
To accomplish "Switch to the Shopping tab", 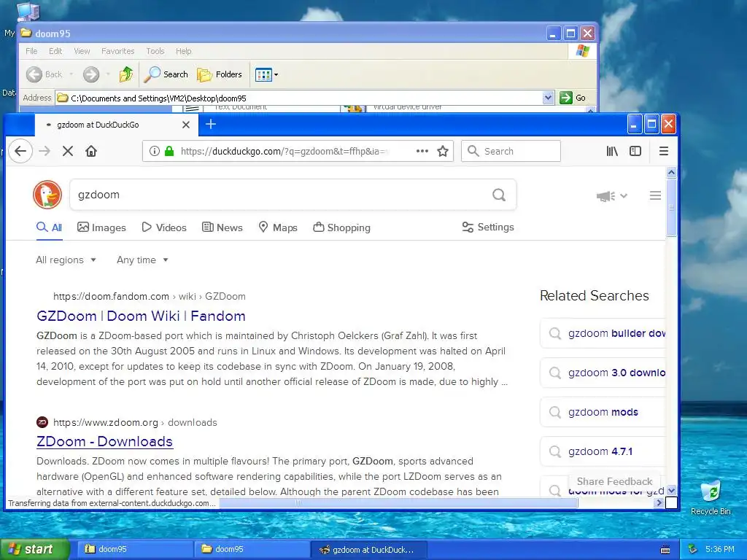I will click(x=341, y=227).
